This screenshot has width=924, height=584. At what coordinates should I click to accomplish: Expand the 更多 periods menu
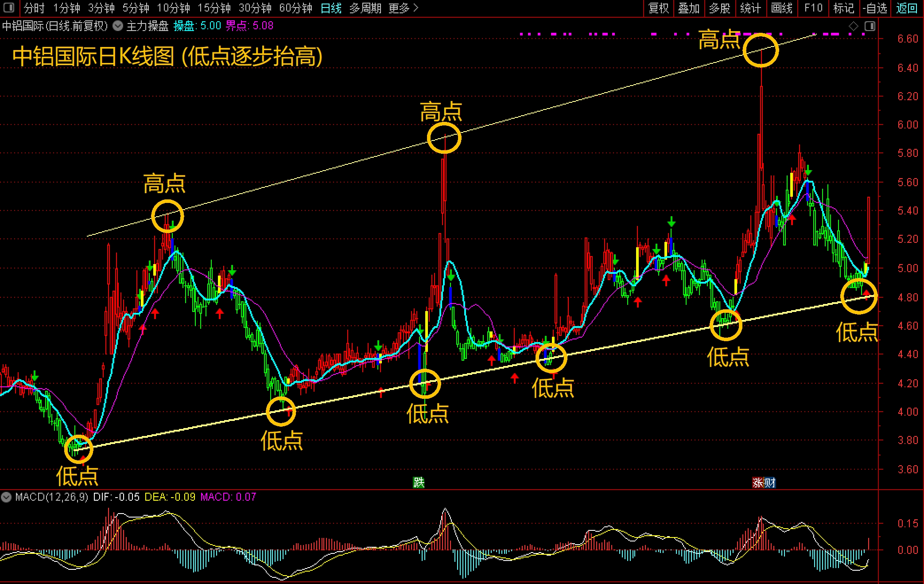pyautogui.click(x=403, y=8)
